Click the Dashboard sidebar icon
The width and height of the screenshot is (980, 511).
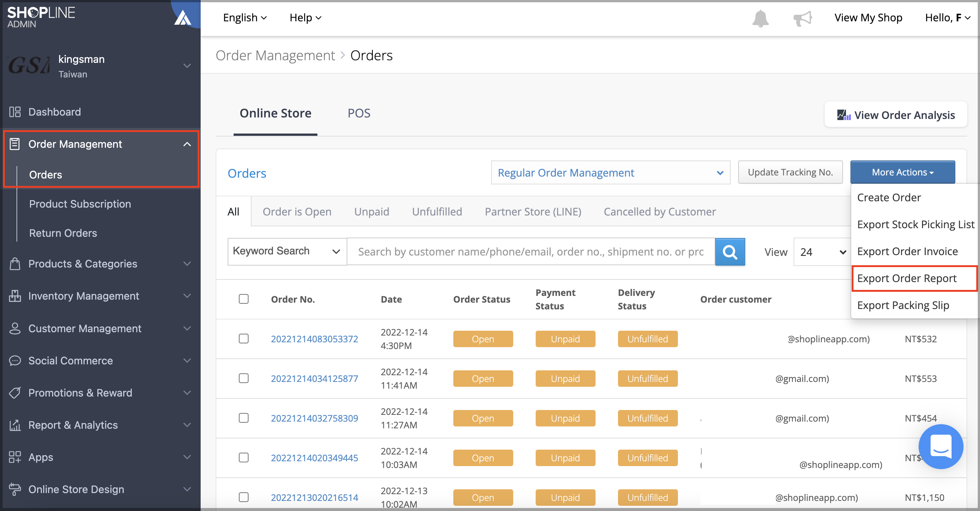tap(15, 112)
